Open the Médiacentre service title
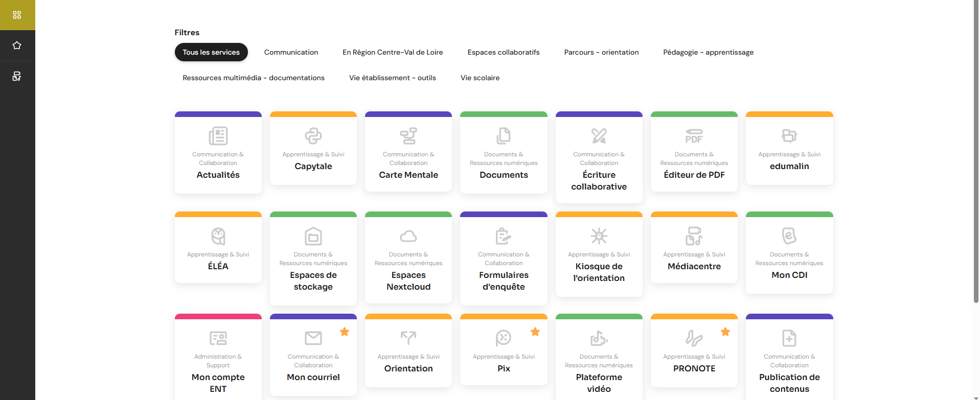 (x=694, y=266)
